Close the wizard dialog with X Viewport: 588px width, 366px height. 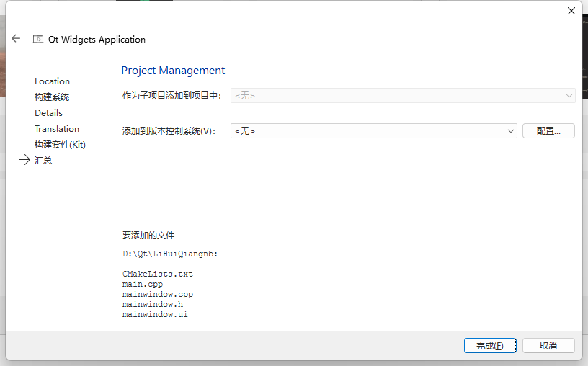click(571, 11)
